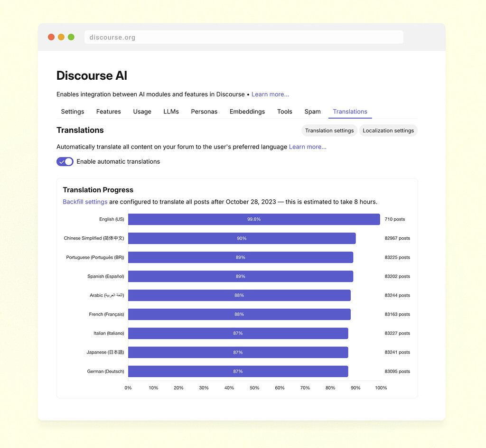The image size is (486, 448).
Task: Click the Translations tab
Action: tap(350, 112)
